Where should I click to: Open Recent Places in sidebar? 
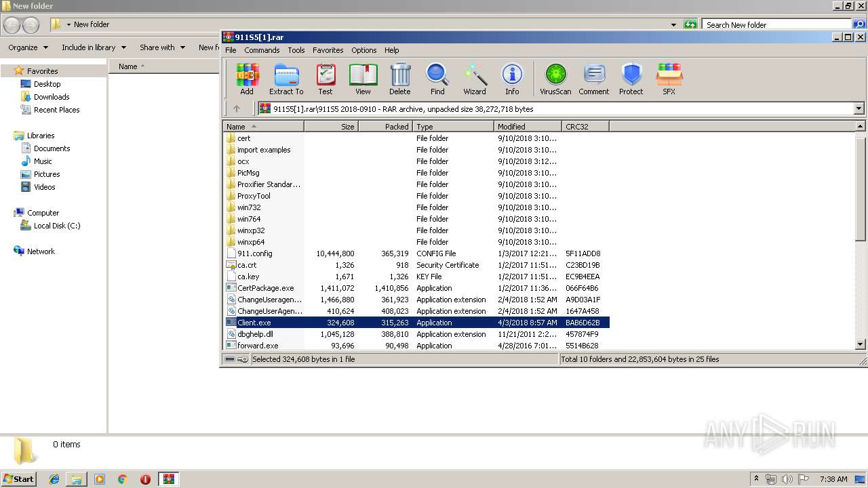(56, 110)
